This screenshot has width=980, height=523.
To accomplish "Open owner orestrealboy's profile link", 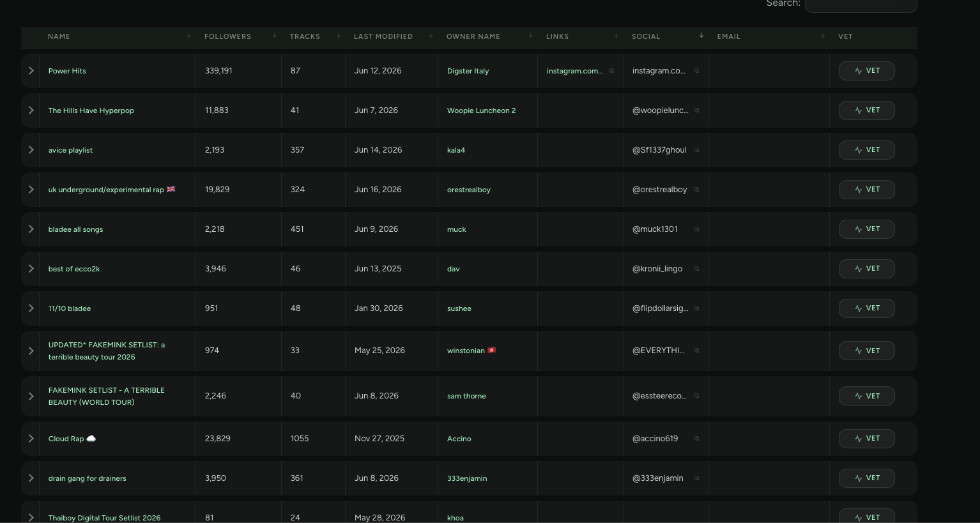I will pos(469,190).
